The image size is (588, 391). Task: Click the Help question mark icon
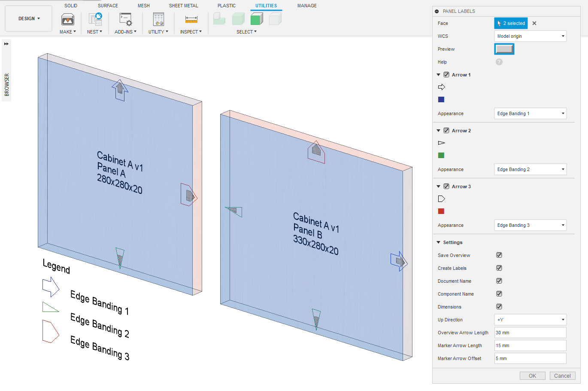[x=499, y=62]
